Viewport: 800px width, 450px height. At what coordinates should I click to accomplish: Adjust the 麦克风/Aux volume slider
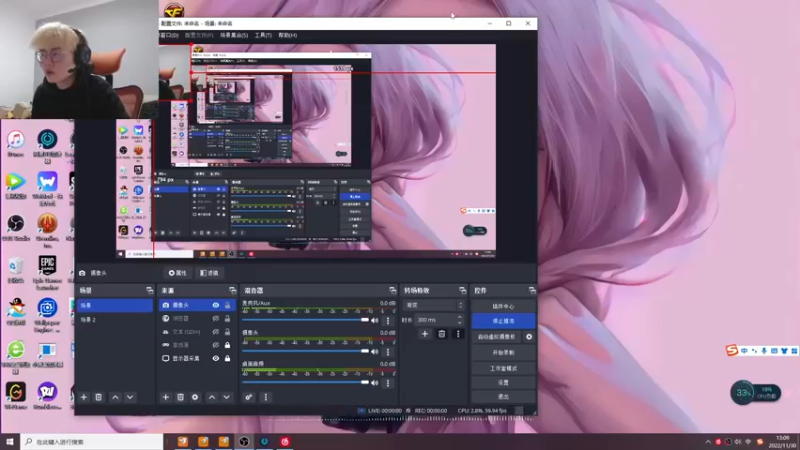pos(305,320)
